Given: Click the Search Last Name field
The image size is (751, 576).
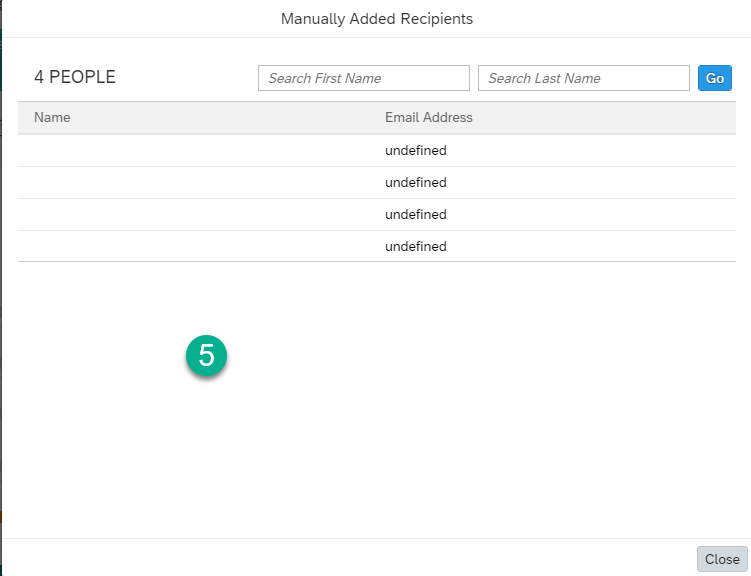Looking at the screenshot, I should pyautogui.click(x=583, y=78).
